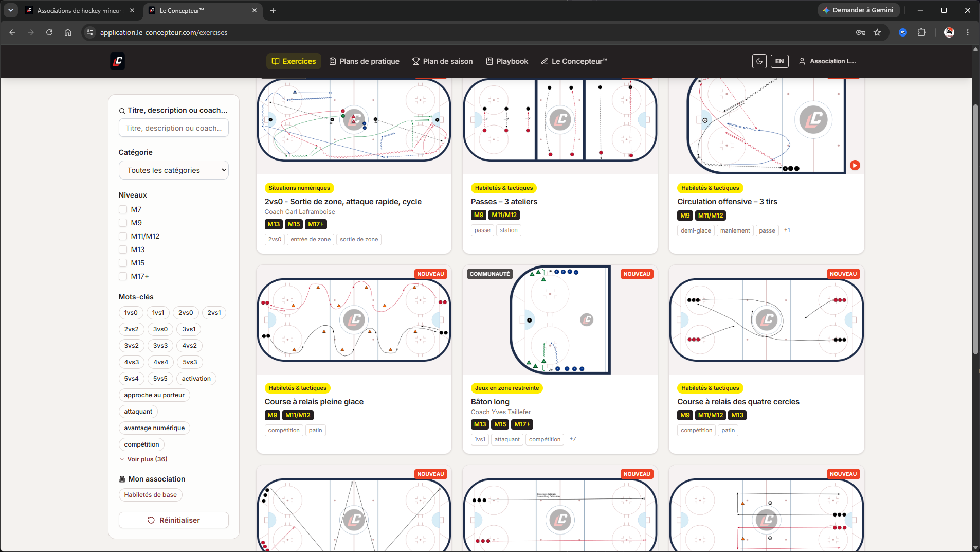Check the M9 level checkbox

point(123,223)
